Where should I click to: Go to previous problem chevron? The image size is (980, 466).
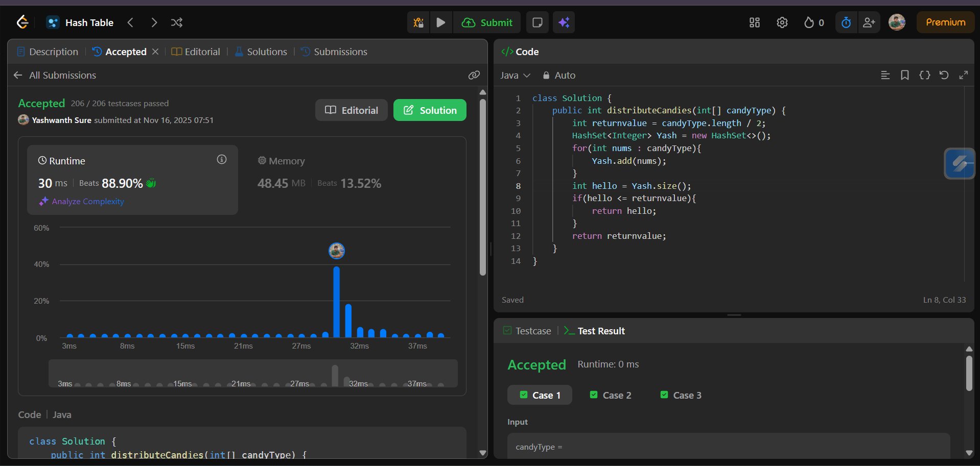pyautogui.click(x=130, y=22)
